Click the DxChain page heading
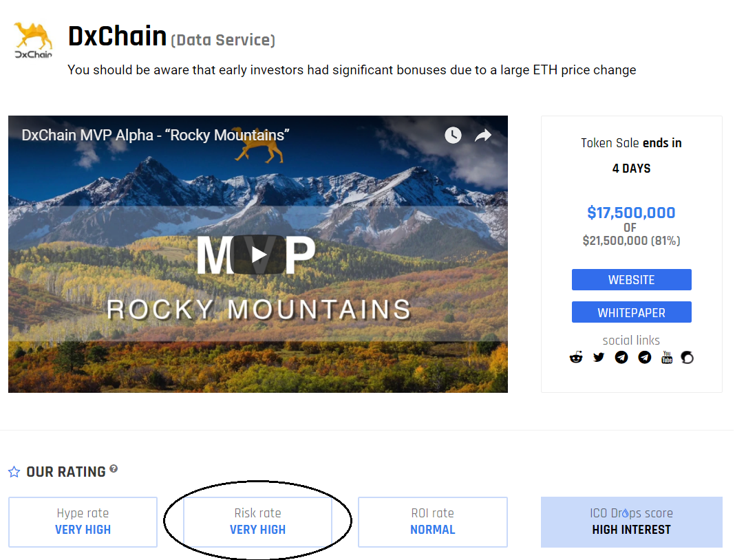 tap(117, 36)
